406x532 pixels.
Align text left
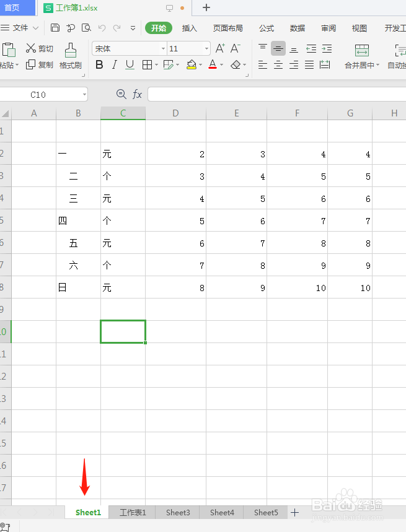tap(262, 64)
